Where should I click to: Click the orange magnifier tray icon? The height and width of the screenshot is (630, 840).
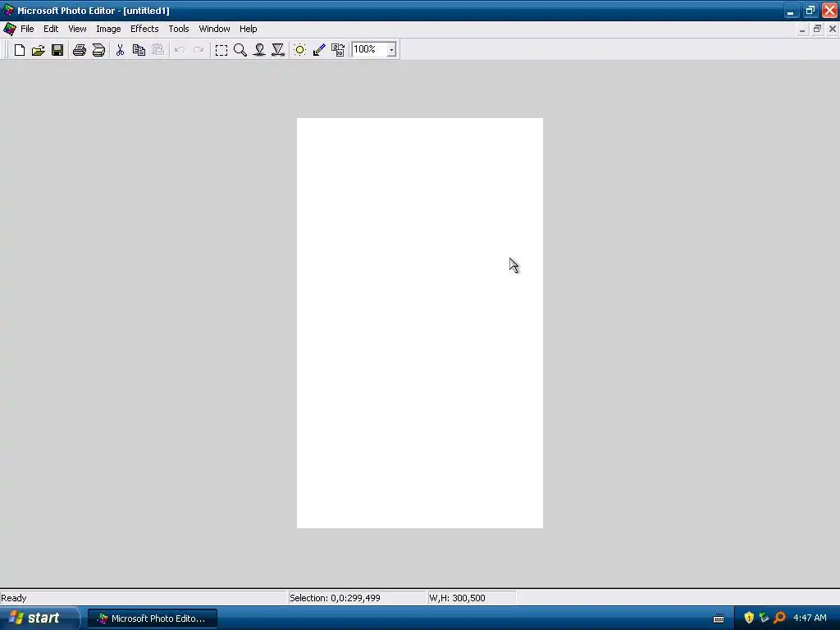coord(779,619)
